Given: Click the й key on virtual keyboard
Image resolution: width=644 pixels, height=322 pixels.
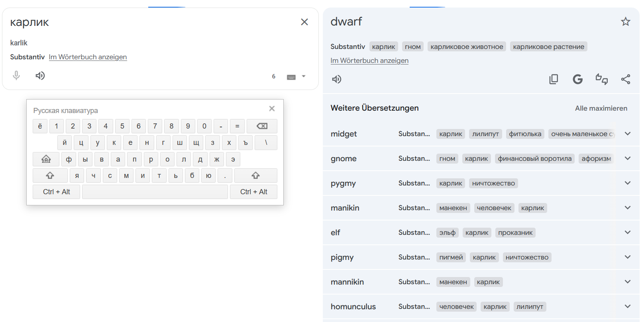Looking at the screenshot, I should 65,142.
